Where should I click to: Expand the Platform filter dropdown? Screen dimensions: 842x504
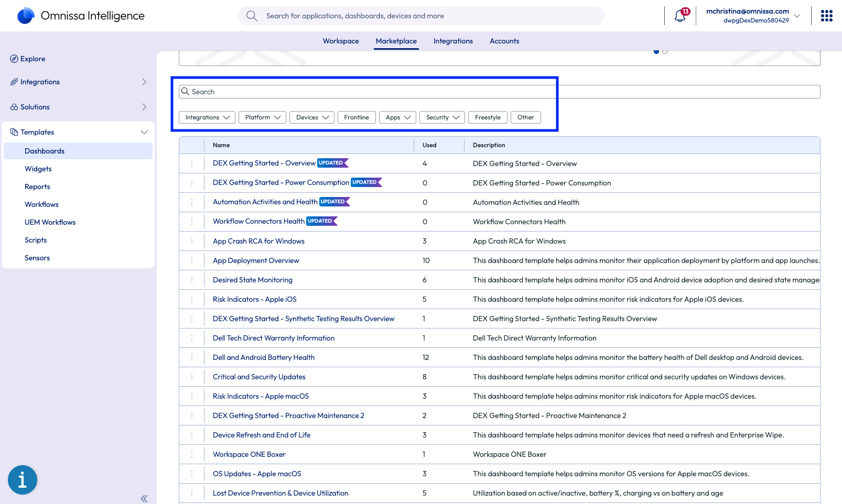[x=262, y=117]
